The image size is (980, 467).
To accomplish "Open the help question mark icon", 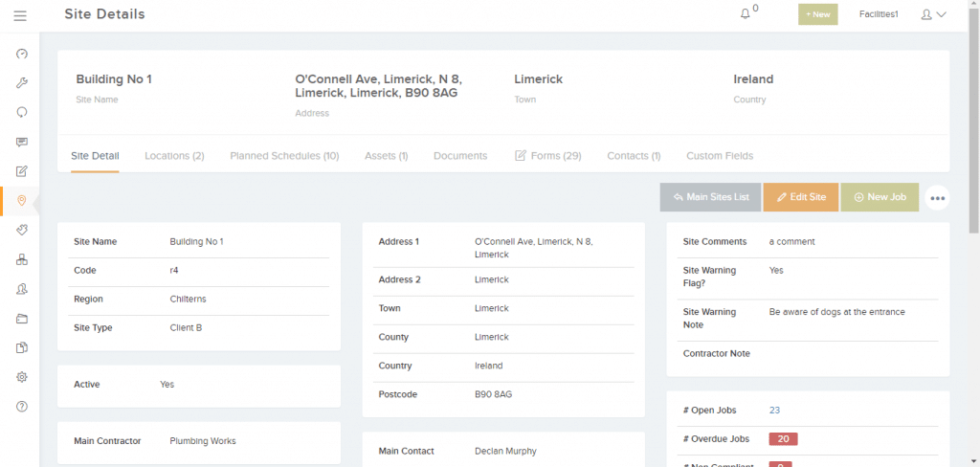I will tap(21, 407).
